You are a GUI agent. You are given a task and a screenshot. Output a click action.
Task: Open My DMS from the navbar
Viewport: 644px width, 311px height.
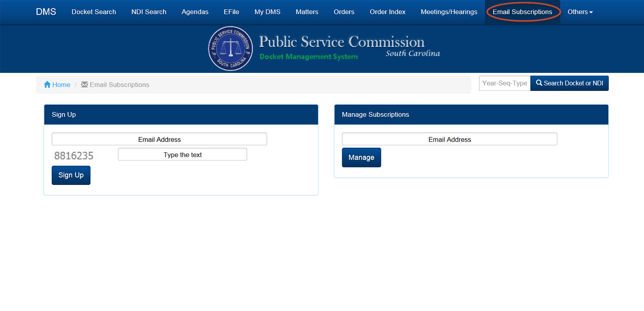267,12
